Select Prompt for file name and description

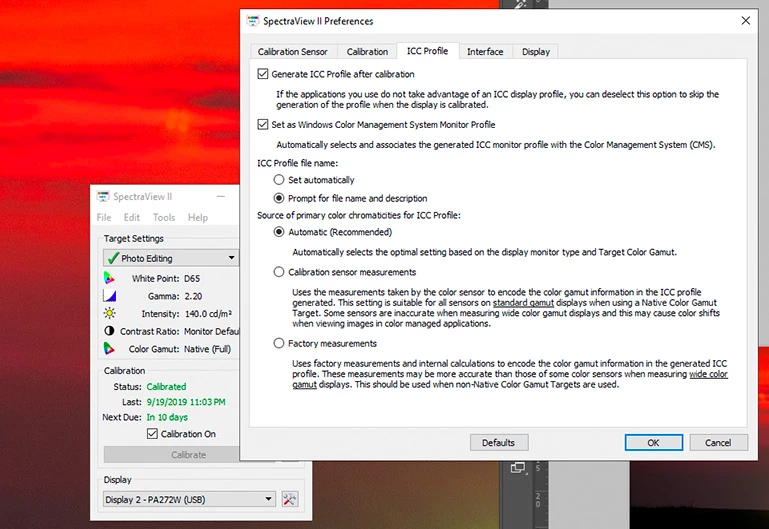pos(279,198)
